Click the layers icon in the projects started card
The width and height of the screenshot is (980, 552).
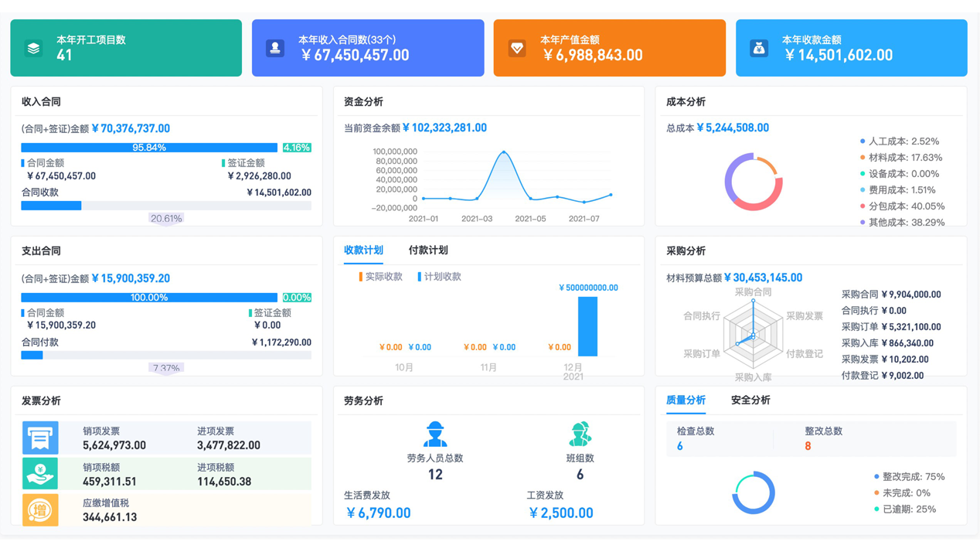pos(33,48)
